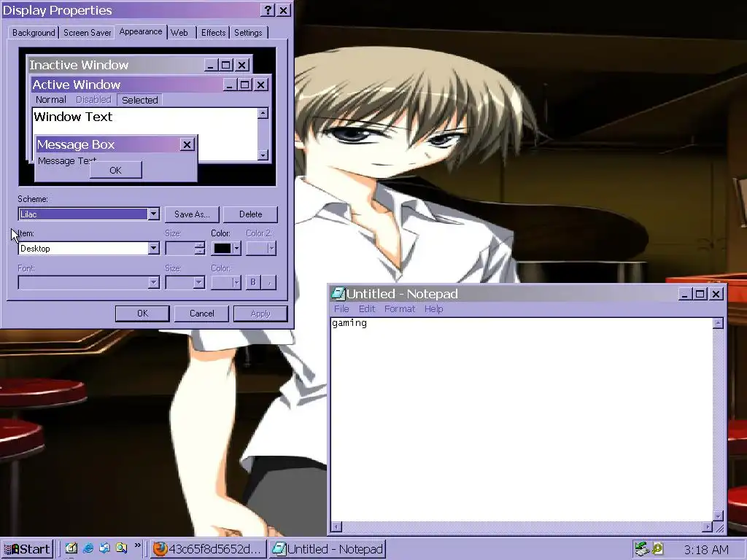Open Notepad's File menu
The width and height of the screenshot is (747, 560).
pos(341,309)
